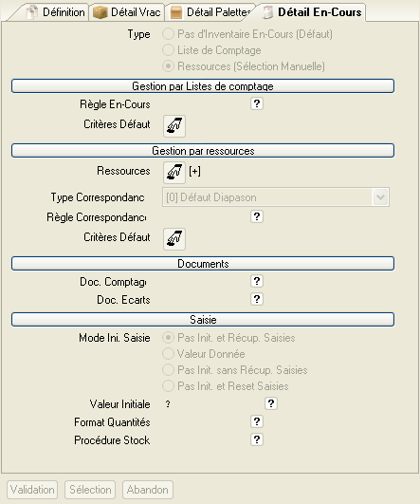Click the Ressources hand selection icon
Screen dimensions: 420x504
click(x=174, y=173)
